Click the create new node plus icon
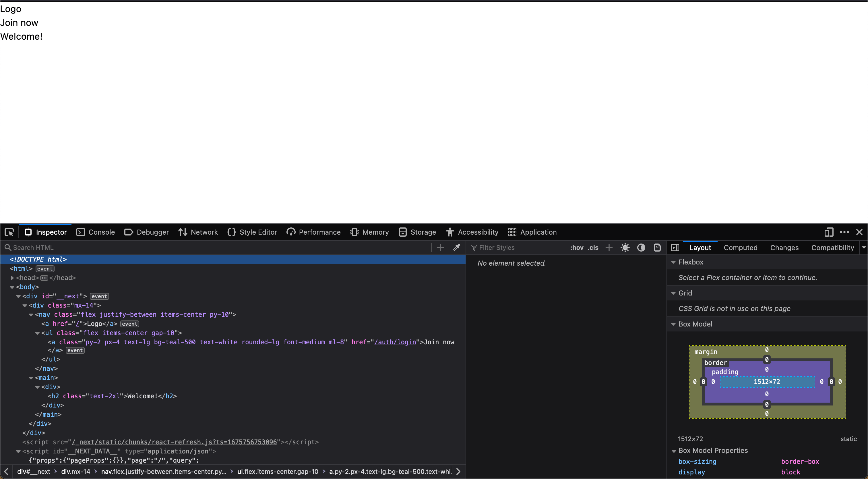This screenshot has width=868, height=479. pyautogui.click(x=440, y=248)
